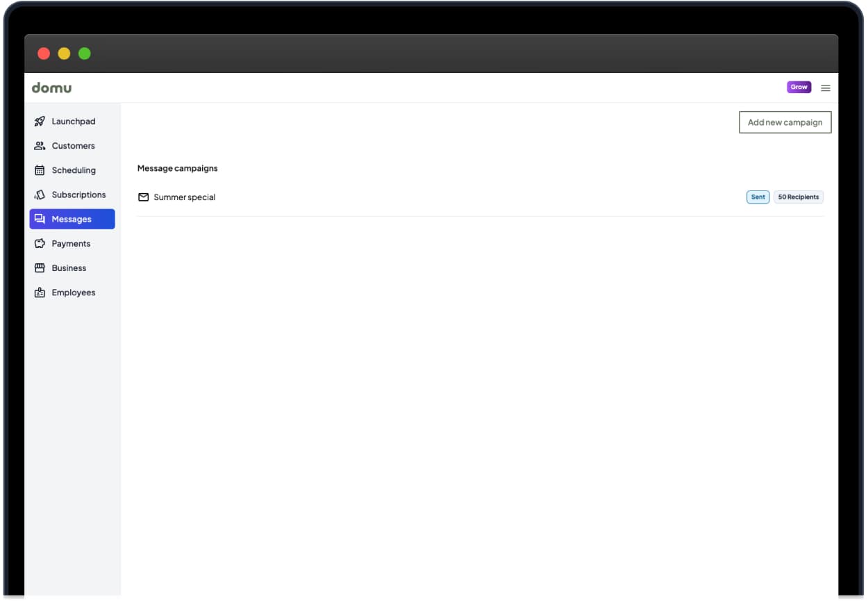This screenshot has width=868, height=601.
Task: Click the purple Grow badge
Action: [799, 87]
